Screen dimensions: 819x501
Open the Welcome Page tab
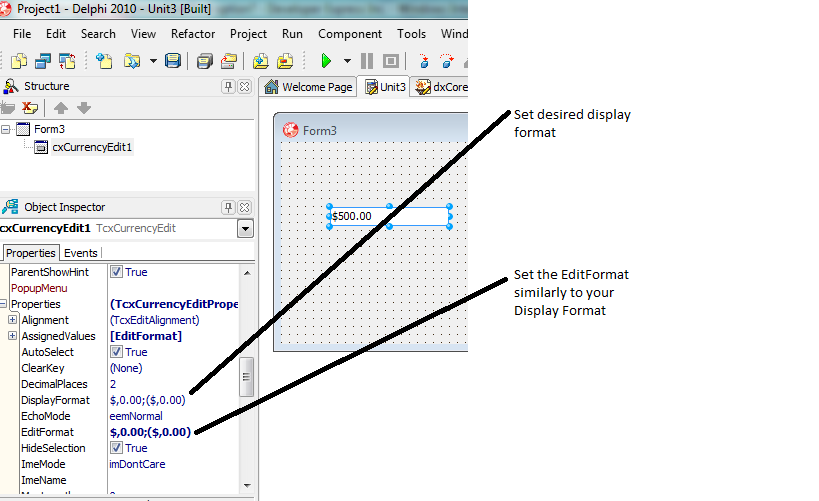pyautogui.click(x=309, y=87)
